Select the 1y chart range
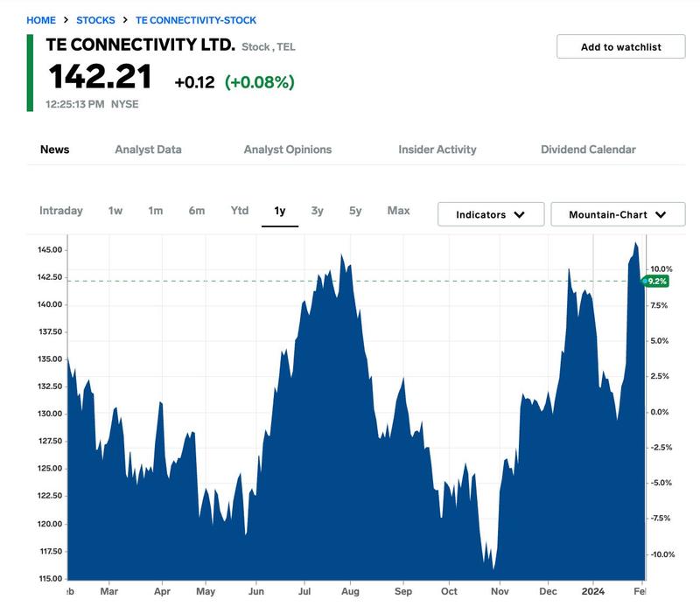Screen dimensions: 700x613 click(x=280, y=211)
